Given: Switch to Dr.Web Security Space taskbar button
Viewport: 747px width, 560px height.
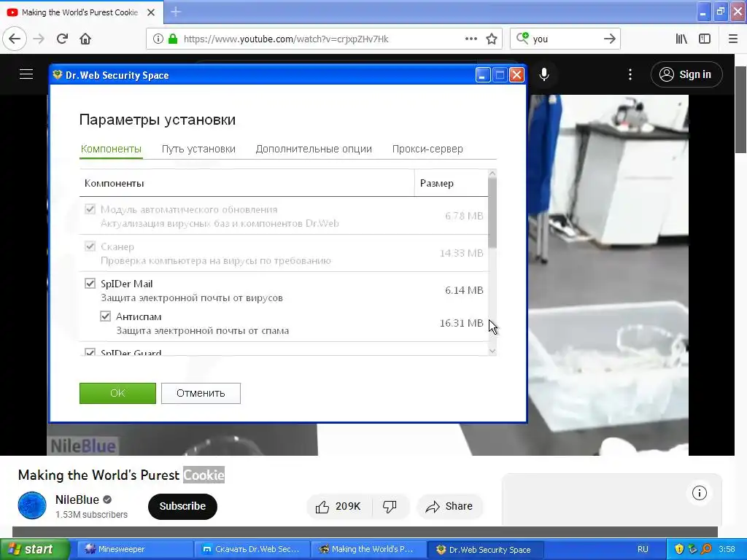Looking at the screenshot, I should point(485,549).
